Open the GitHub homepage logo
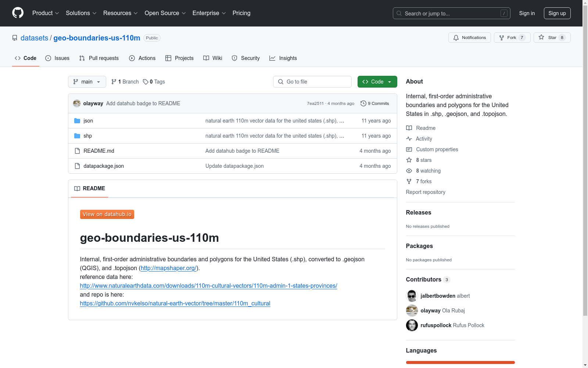The height and width of the screenshot is (368, 588). point(18,13)
